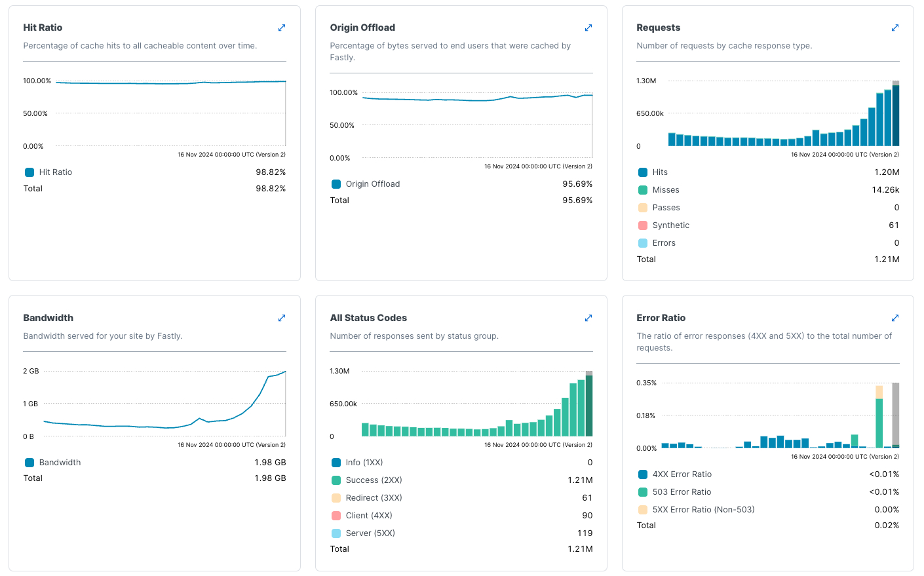Click the Bandwidth legend swatch
The height and width of the screenshot is (576, 924).
pos(29,463)
